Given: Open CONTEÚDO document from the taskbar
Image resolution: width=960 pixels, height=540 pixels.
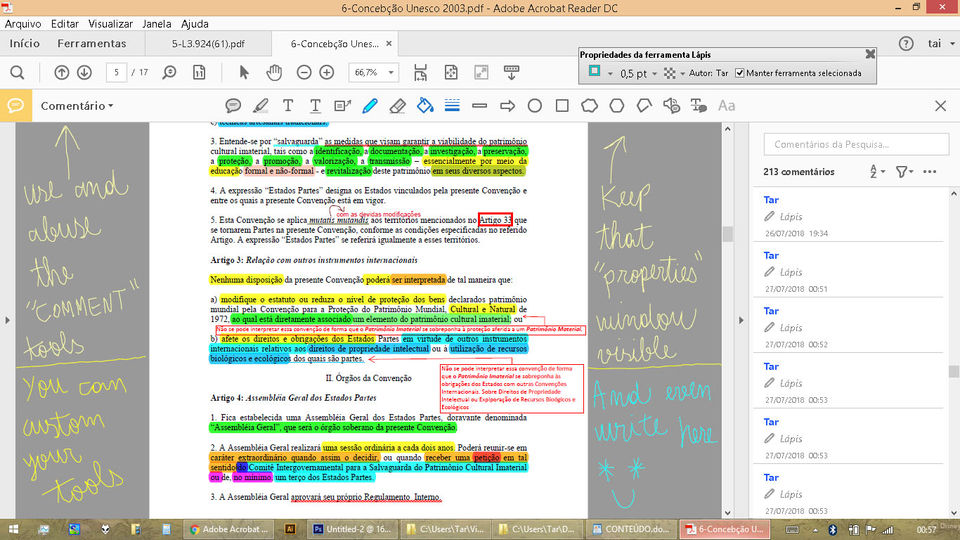Looking at the screenshot, I should click(x=630, y=528).
